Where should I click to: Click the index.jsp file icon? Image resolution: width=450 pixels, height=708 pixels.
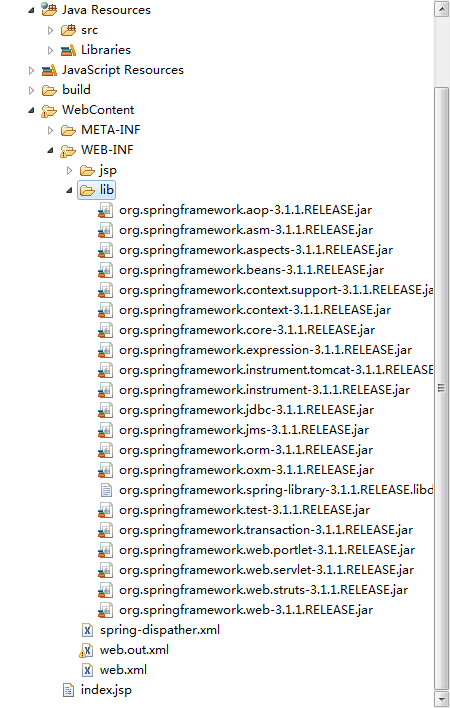[68, 690]
